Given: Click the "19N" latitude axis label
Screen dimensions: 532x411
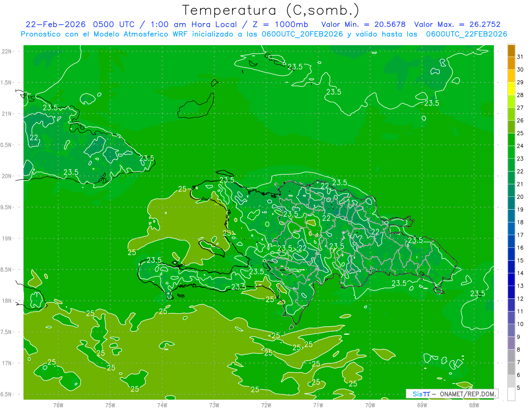Looking at the screenshot, I should tap(8, 239).
